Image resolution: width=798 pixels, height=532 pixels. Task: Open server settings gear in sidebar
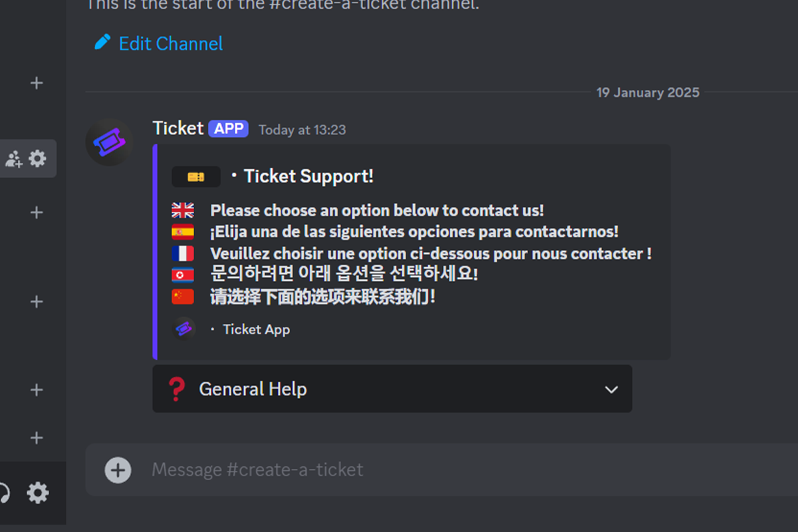[x=38, y=158]
